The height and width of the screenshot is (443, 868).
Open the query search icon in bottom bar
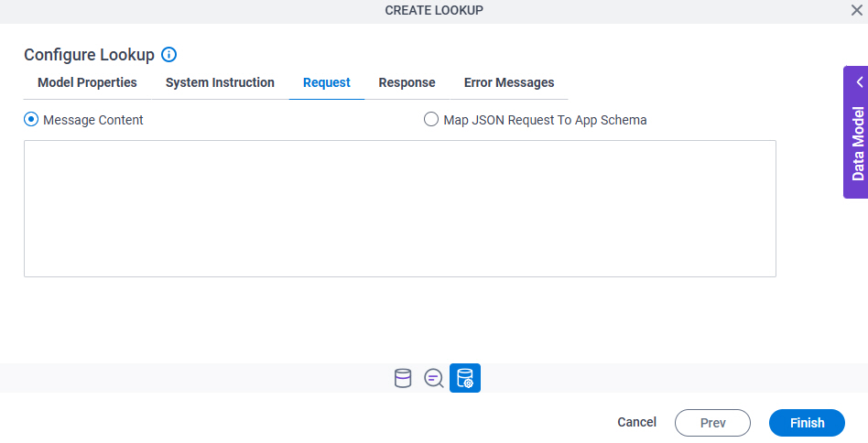(x=433, y=378)
